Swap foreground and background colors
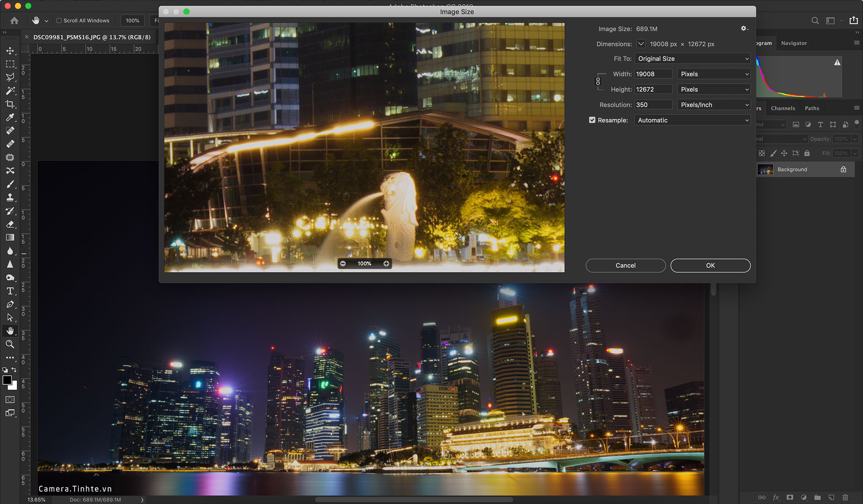863x504 pixels. (x=14, y=370)
